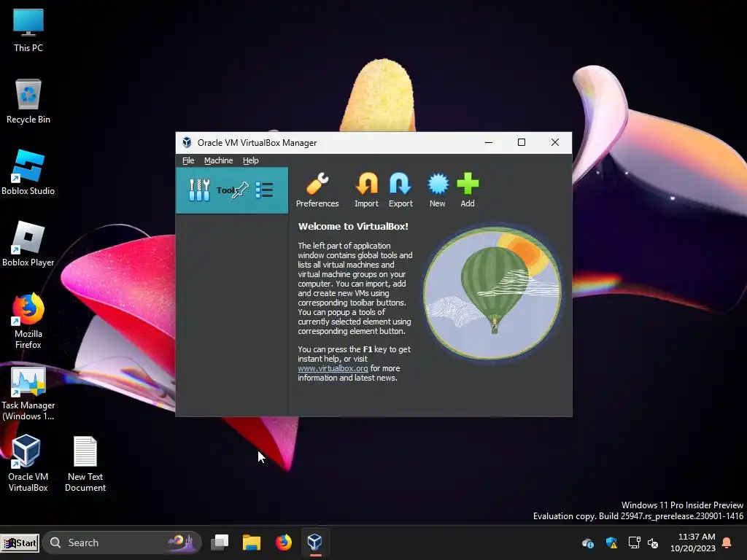Click the taskbar Search box
Screen dimensions: 747x560
(123, 542)
